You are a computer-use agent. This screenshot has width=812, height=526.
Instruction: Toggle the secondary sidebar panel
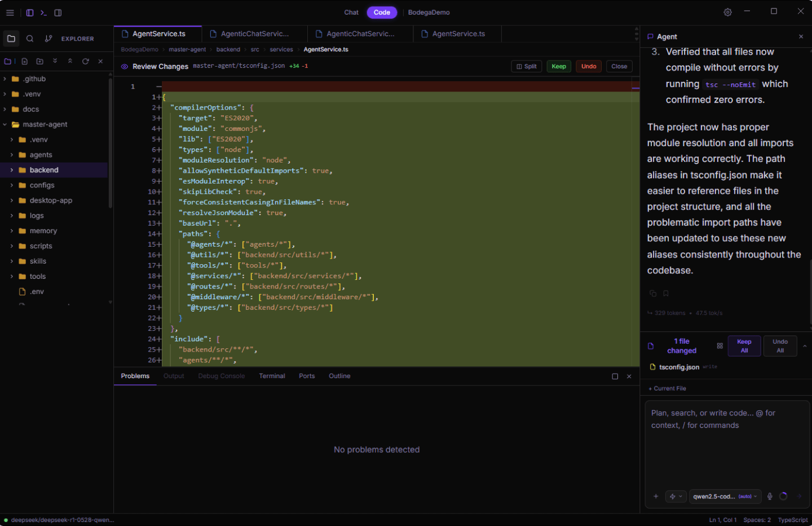point(58,12)
